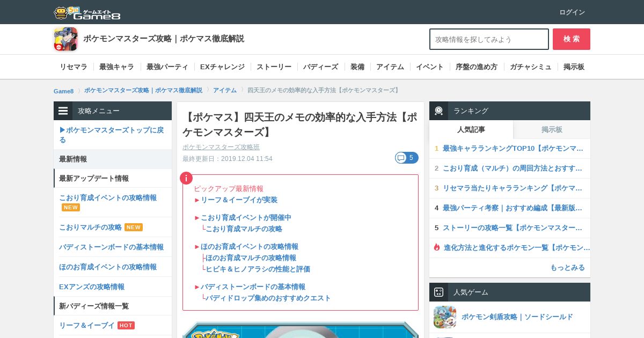Open ガチャシミュ in the navigation bar
This screenshot has height=338, width=644.
point(531,67)
